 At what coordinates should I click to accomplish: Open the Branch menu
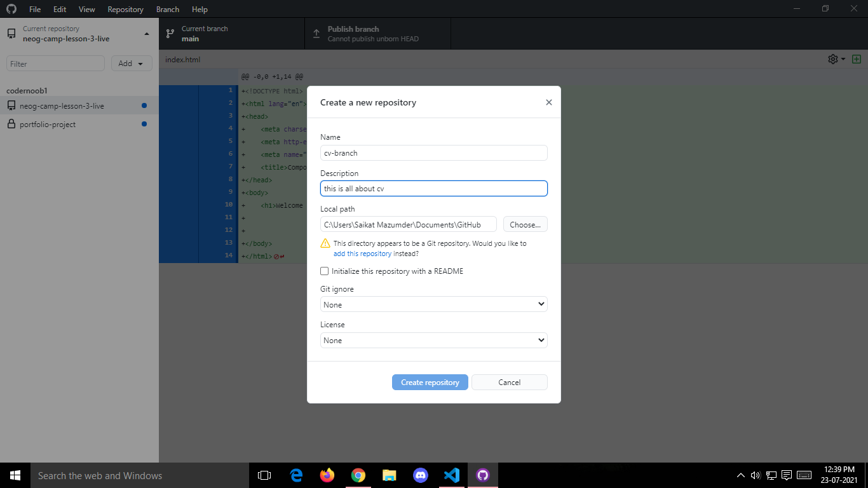point(168,10)
